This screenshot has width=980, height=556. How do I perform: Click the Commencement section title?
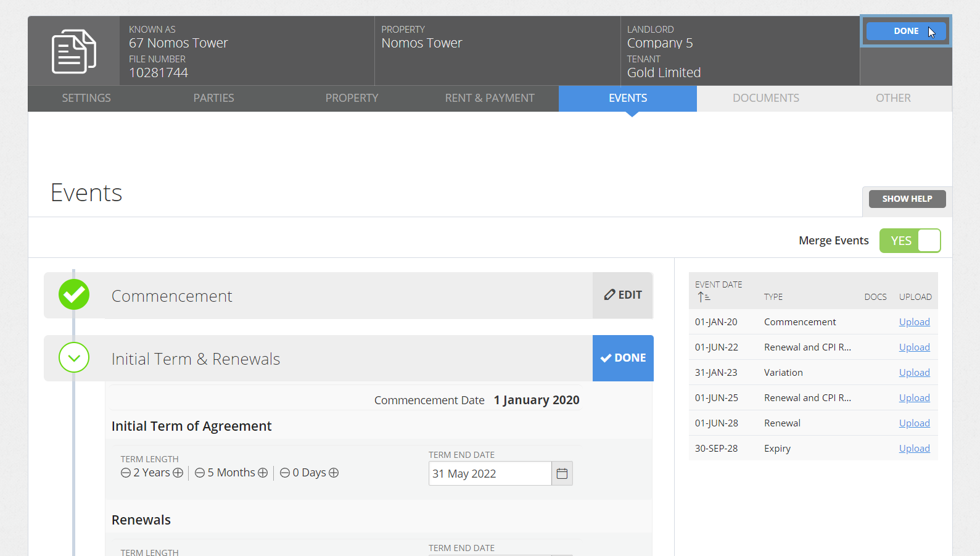(171, 296)
